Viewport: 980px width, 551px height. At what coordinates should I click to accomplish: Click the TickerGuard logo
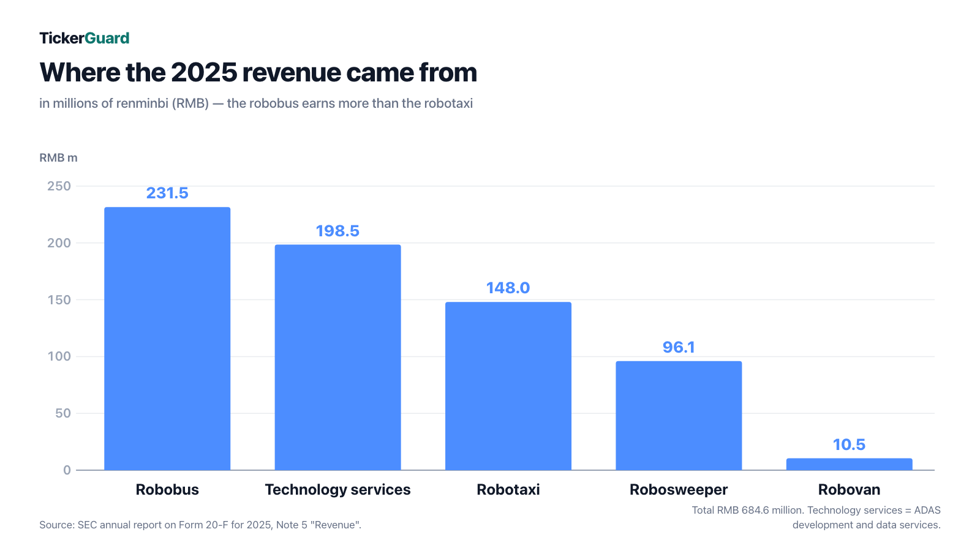pyautogui.click(x=85, y=38)
